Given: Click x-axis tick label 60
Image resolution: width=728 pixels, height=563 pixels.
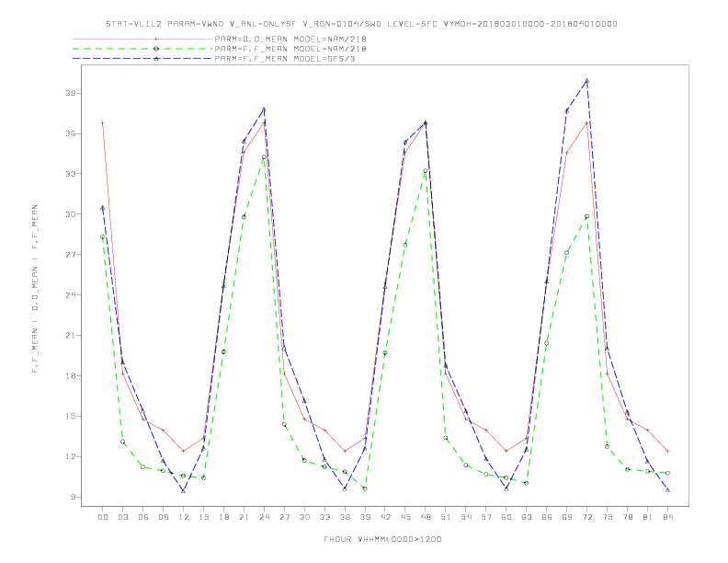Looking at the screenshot, I should pyautogui.click(x=506, y=517).
